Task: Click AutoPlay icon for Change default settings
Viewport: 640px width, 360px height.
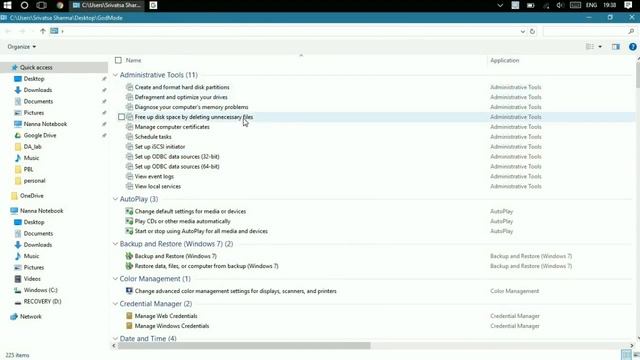Action: (129, 211)
